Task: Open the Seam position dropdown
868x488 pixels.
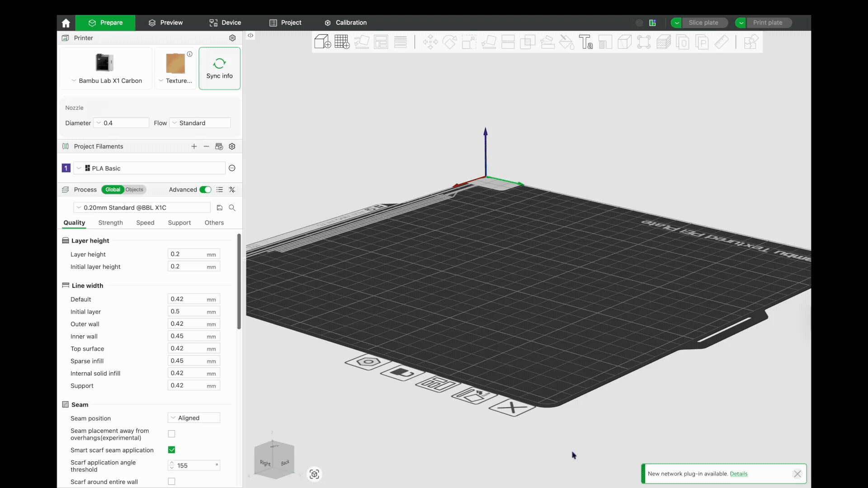Action: 194,418
